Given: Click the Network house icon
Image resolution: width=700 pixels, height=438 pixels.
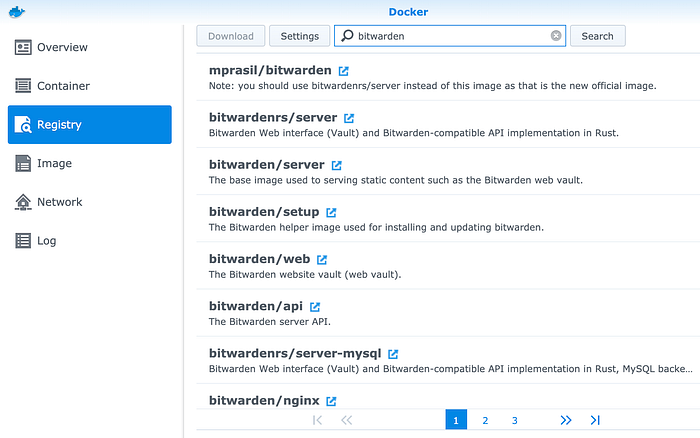Looking at the screenshot, I should [23, 202].
